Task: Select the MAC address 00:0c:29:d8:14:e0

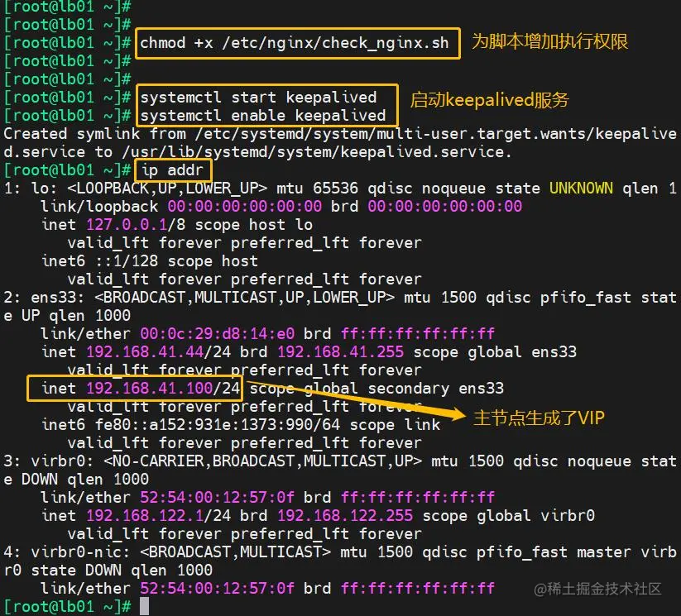Action: [x=217, y=334]
